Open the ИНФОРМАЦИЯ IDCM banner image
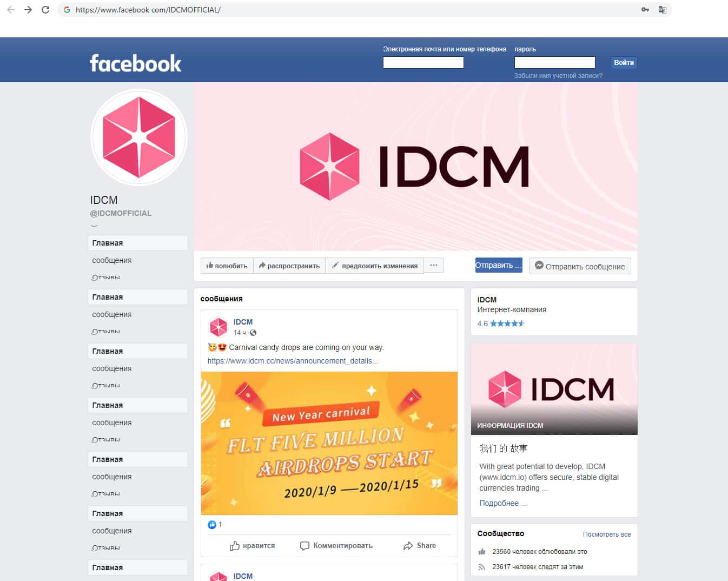This screenshot has width=728, height=581. pyautogui.click(x=554, y=389)
